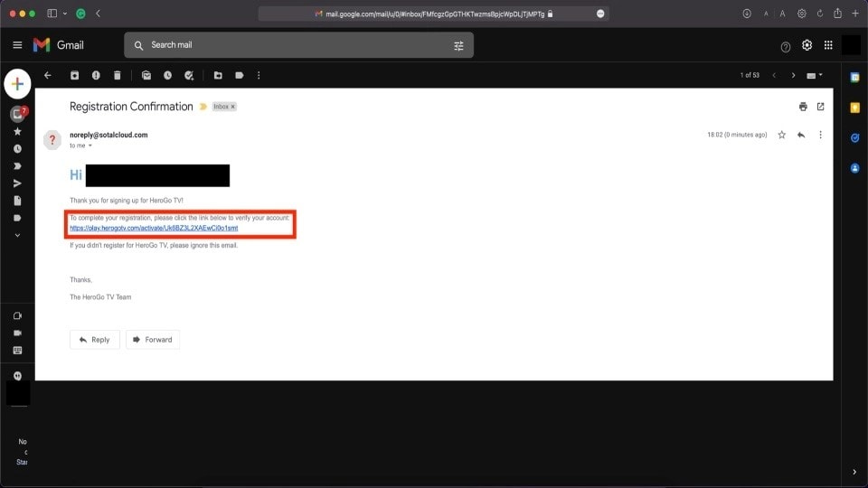
Task: Toggle the importance marker next to the subject
Action: tap(203, 107)
